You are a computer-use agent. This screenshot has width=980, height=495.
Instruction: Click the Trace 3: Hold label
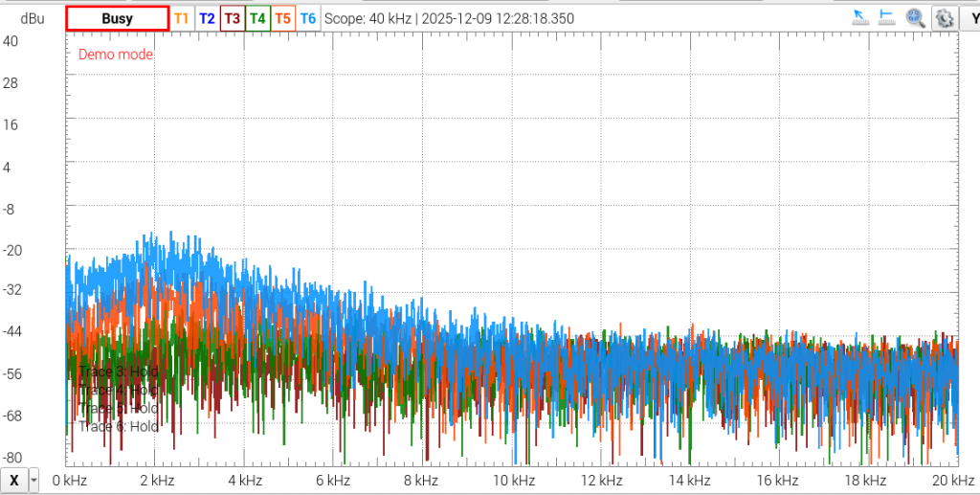[x=118, y=371]
